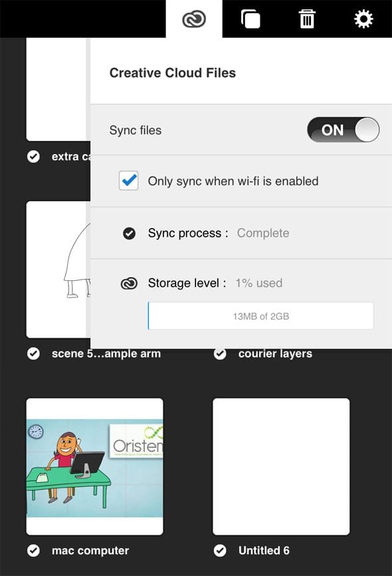Click the Creative Cloud Files heading

coord(173,72)
